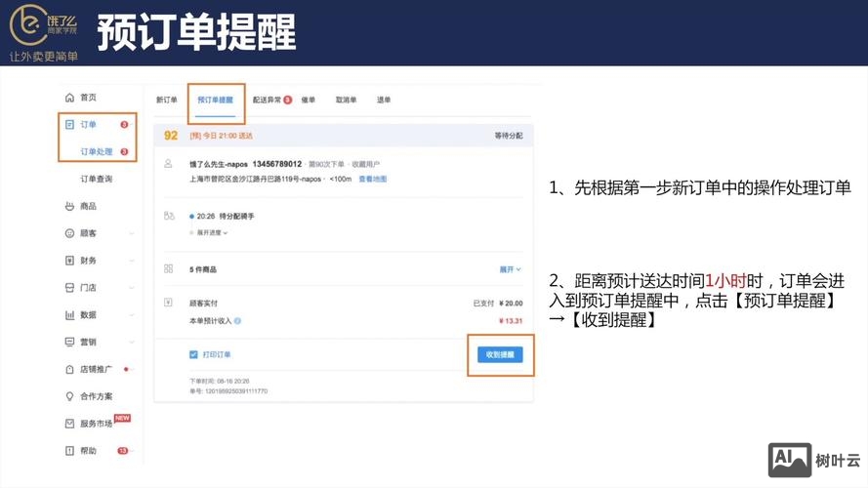Click the NEW badge on 服务市场

tap(122, 418)
